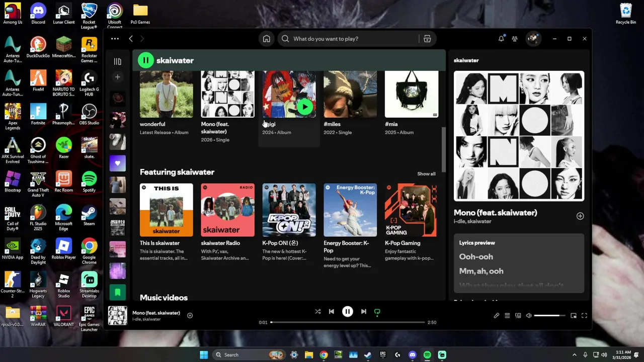
Task: Open lyrics with the microphone icon
Action: coord(496,316)
